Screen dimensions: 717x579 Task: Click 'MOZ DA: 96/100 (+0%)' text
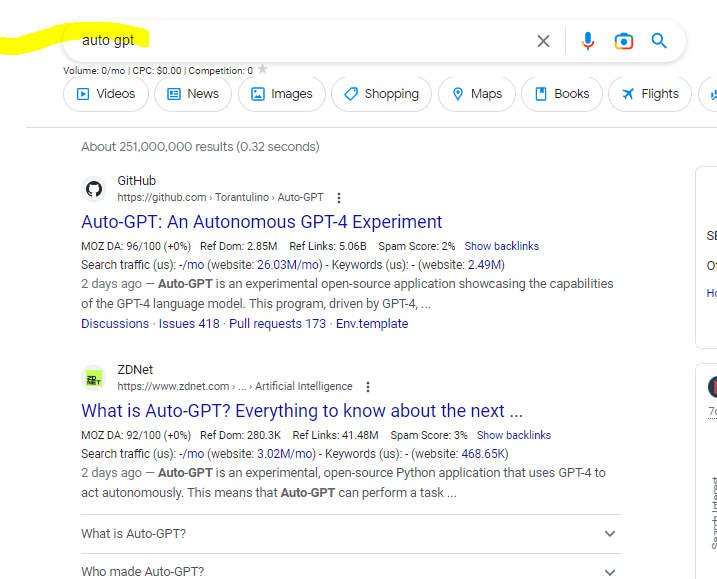[x=136, y=246]
